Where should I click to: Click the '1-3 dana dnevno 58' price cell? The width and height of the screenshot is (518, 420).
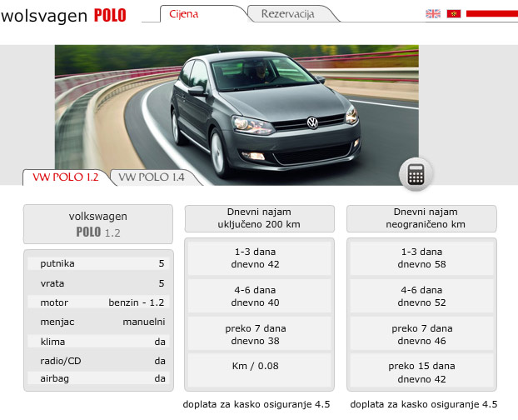[421, 258]
